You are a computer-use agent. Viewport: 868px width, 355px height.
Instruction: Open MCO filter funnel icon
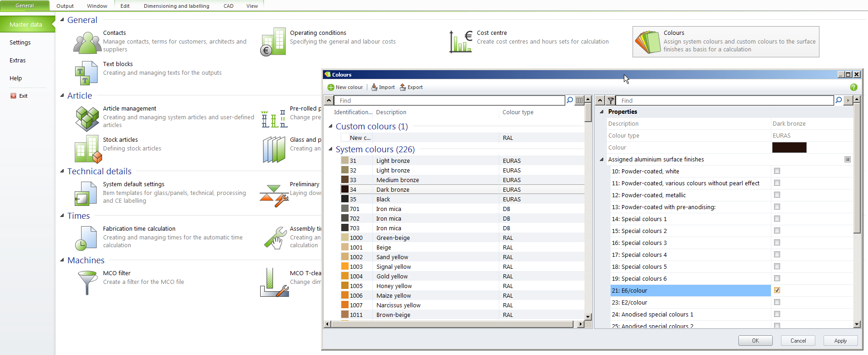[87, 282]
